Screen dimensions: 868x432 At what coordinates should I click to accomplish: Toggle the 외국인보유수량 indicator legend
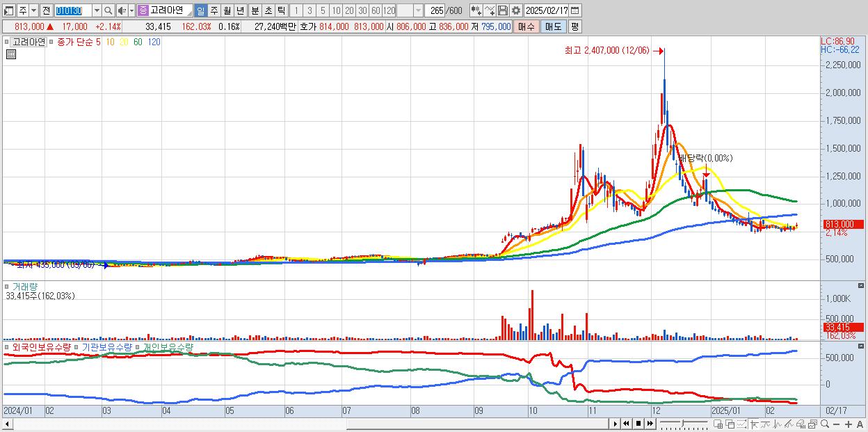[x=41, y=346]
